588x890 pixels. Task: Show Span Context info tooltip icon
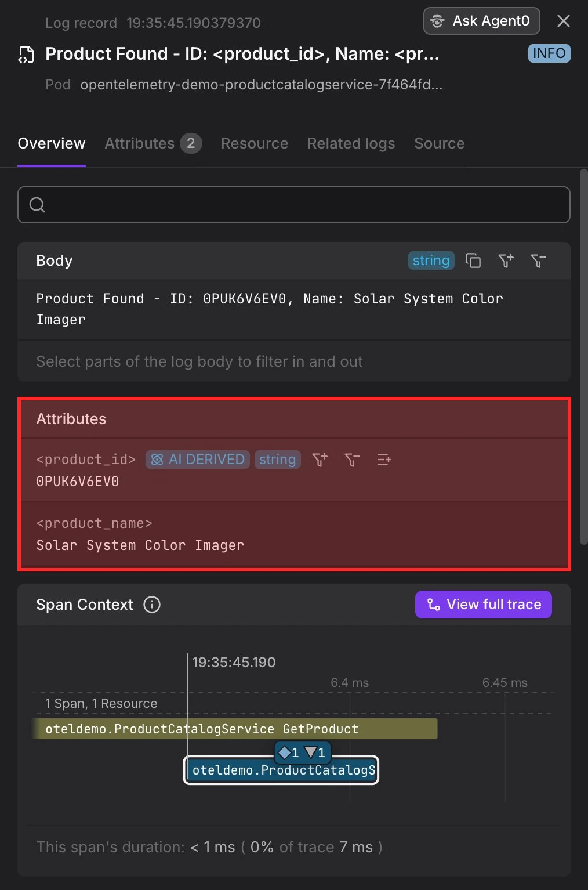point(152,605)
